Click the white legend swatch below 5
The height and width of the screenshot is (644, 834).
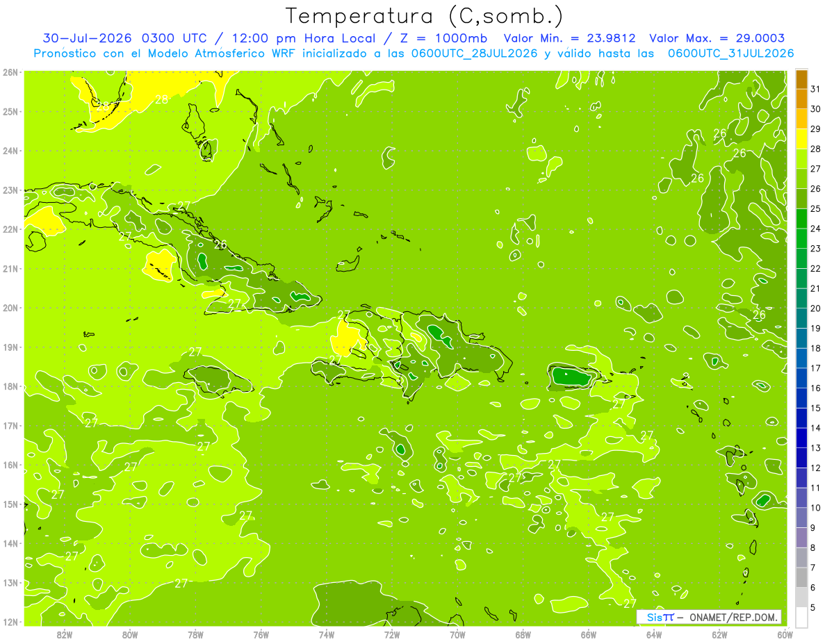[x=801, y=617]
